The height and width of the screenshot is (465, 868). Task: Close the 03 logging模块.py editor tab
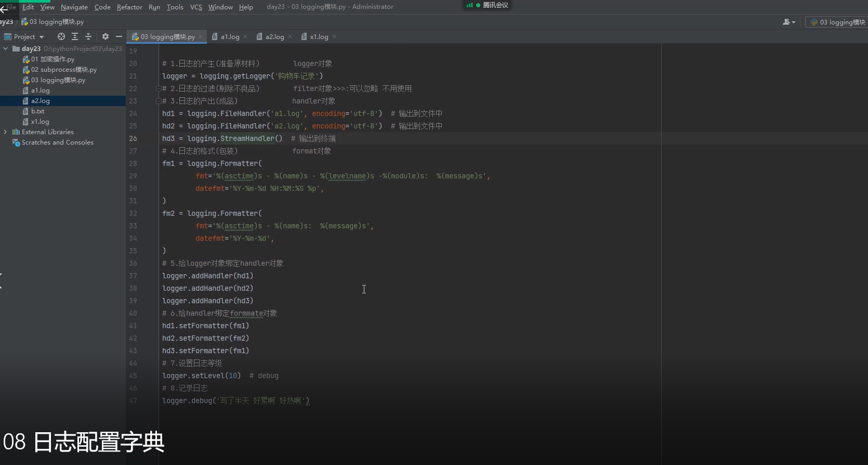[201, 36]
